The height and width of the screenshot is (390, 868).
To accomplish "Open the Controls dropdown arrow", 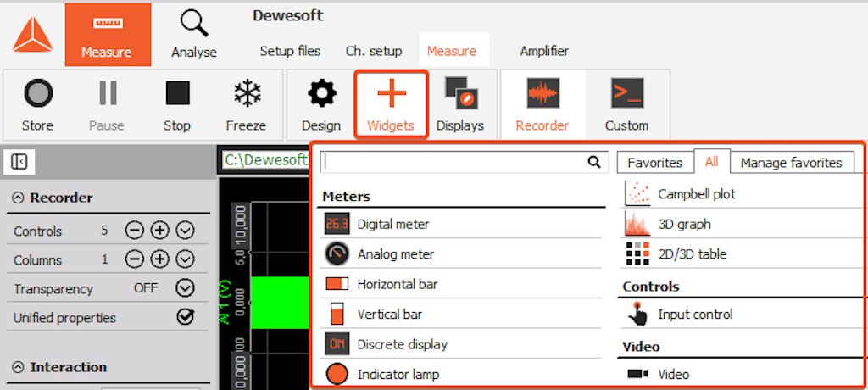I will tap(185, 231).
